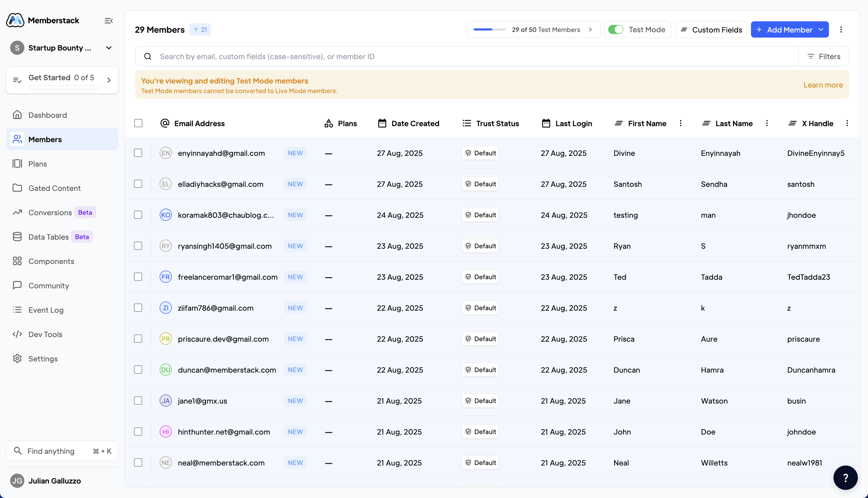The image size is (868, 498).
Task: Click the Get Started progress bar
Action: click(x=64, y=88)
